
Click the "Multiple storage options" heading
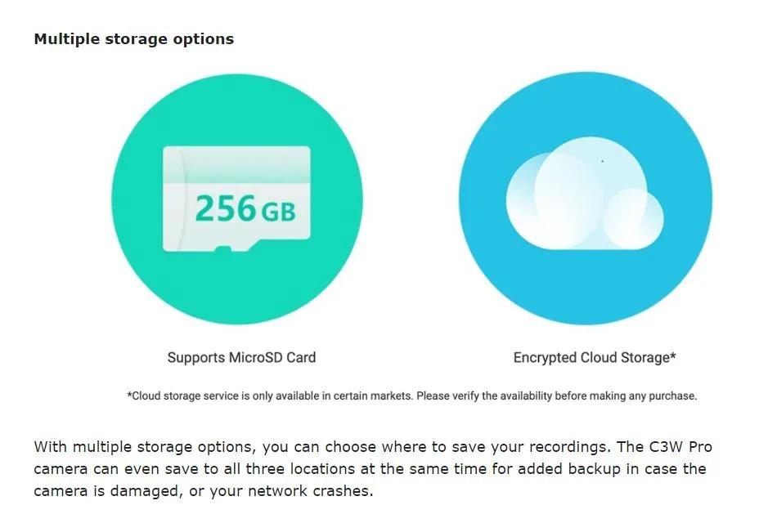click(133, 39)
